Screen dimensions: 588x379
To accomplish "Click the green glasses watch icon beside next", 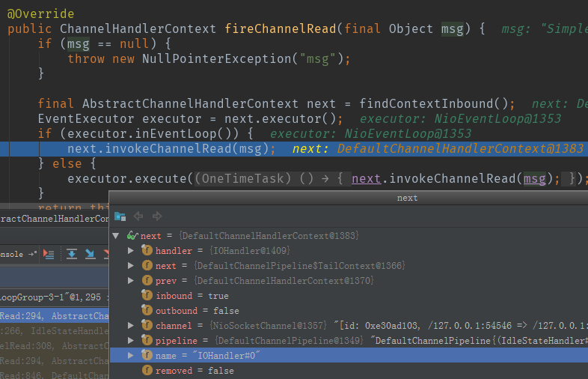I will point(132,235).
